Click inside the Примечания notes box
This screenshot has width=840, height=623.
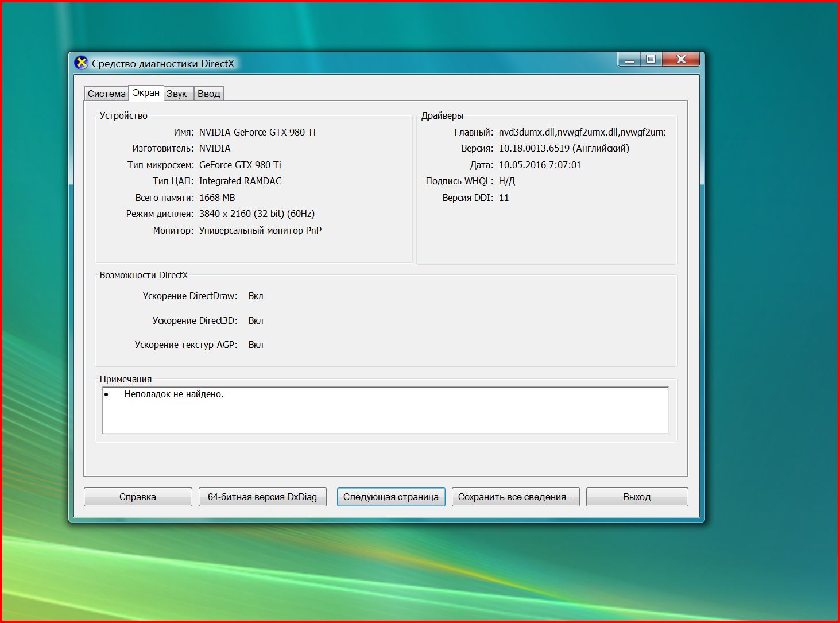[x=385, y=413]
